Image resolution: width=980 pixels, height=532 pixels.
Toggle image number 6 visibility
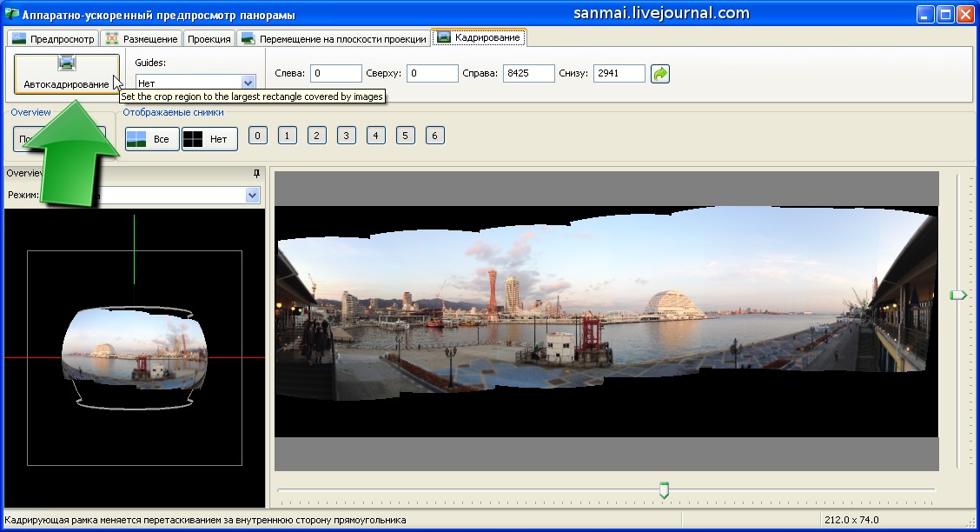pyautogui.click(x=435, y=136)
